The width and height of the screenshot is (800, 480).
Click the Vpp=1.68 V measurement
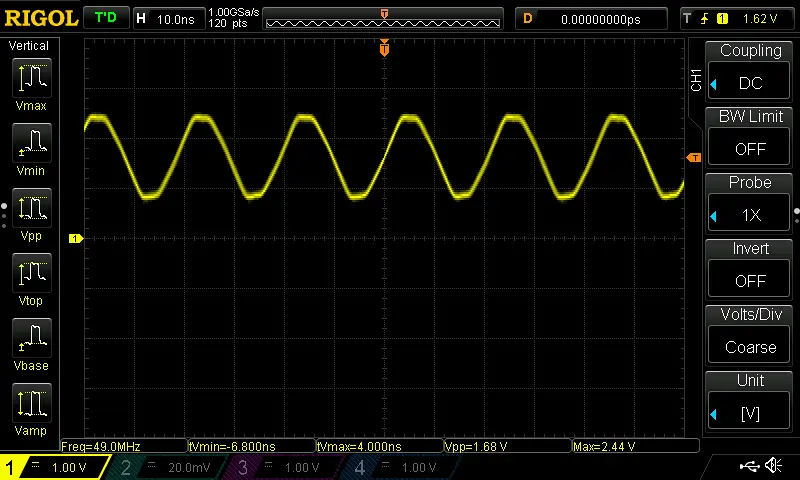click(508, 446)
